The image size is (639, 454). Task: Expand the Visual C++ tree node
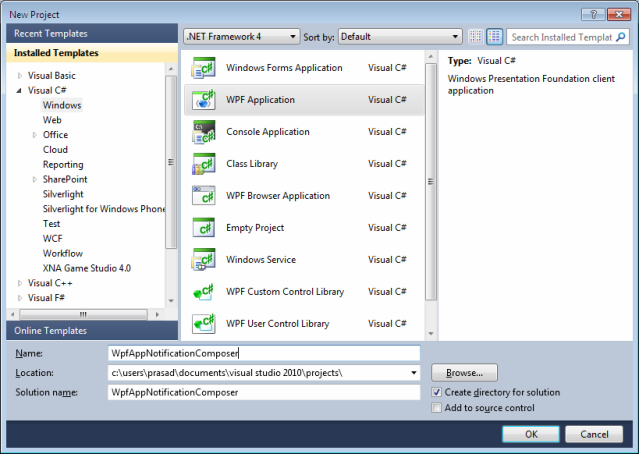(x=20, y=283)
